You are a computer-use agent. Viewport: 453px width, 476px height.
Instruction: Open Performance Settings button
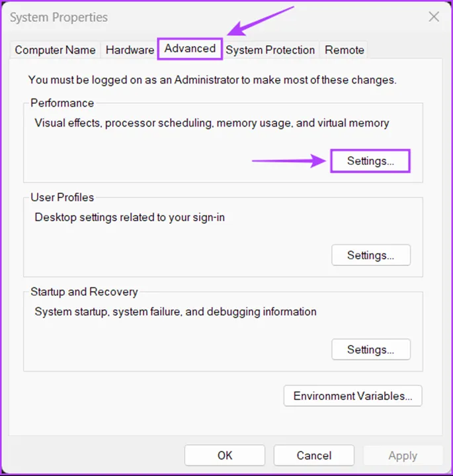point(370,161)
